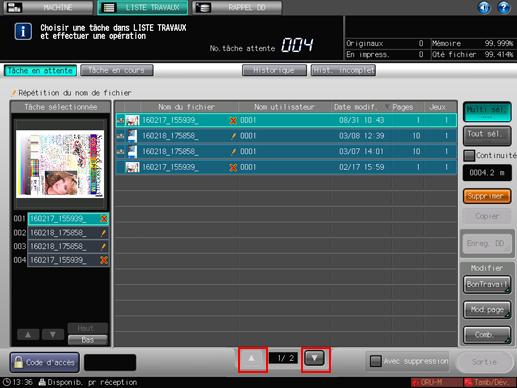Click the Copier button
Screen dimensions: 517x388
(x=487, y=216)
